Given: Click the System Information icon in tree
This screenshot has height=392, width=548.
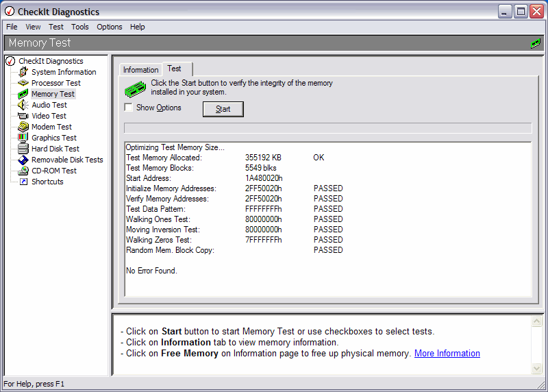Looking at the screenshot, I should pyautogui.click(x=23, y=72).
